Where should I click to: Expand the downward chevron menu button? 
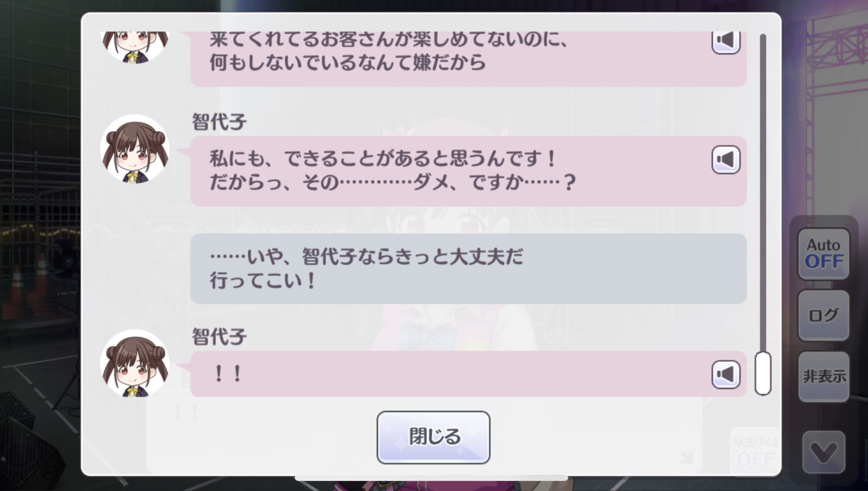point(823,452)
